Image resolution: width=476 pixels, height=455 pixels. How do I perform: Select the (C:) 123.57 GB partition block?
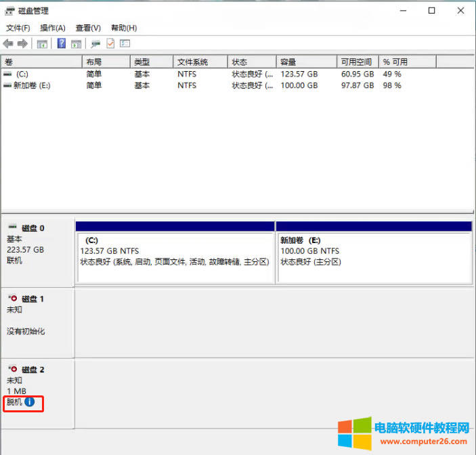point(175,257)
